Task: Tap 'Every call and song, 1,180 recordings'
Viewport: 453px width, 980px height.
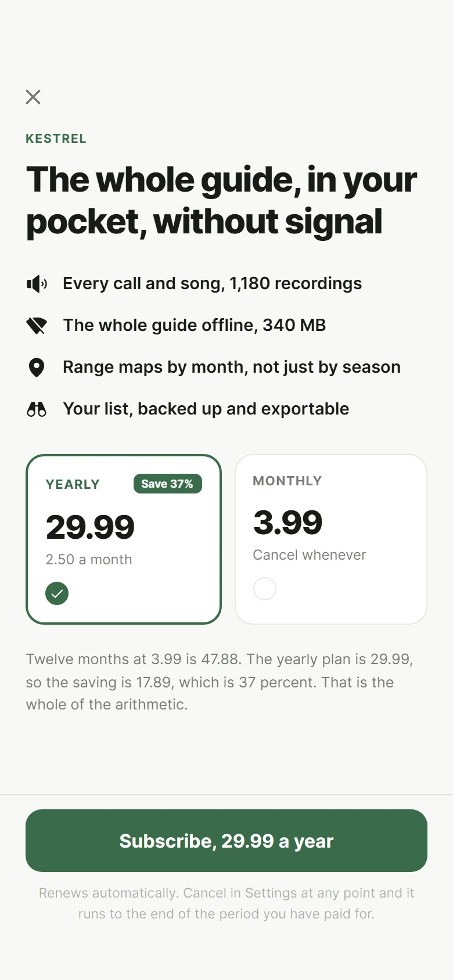Action: click(x=213, y=283)
